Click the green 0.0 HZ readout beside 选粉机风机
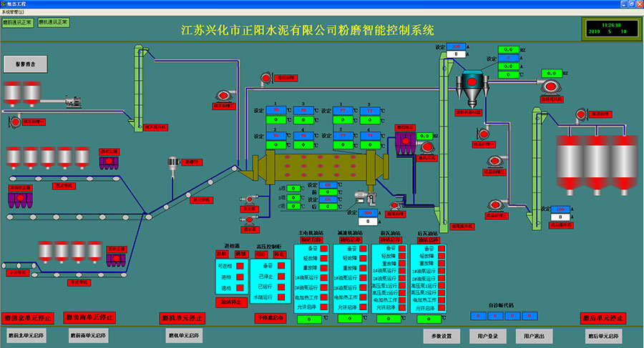Image resolution: width=644 pixels, height=348 pixels. pos(552,74)
